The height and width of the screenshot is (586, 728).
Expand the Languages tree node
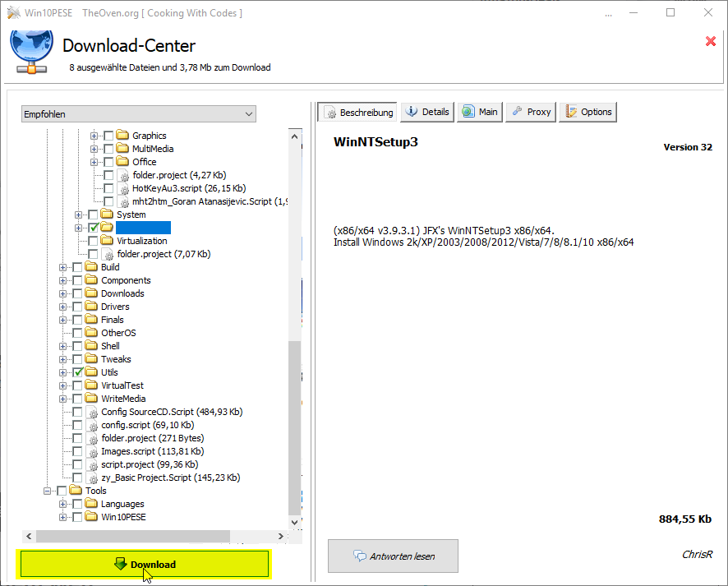pos(63,504)
